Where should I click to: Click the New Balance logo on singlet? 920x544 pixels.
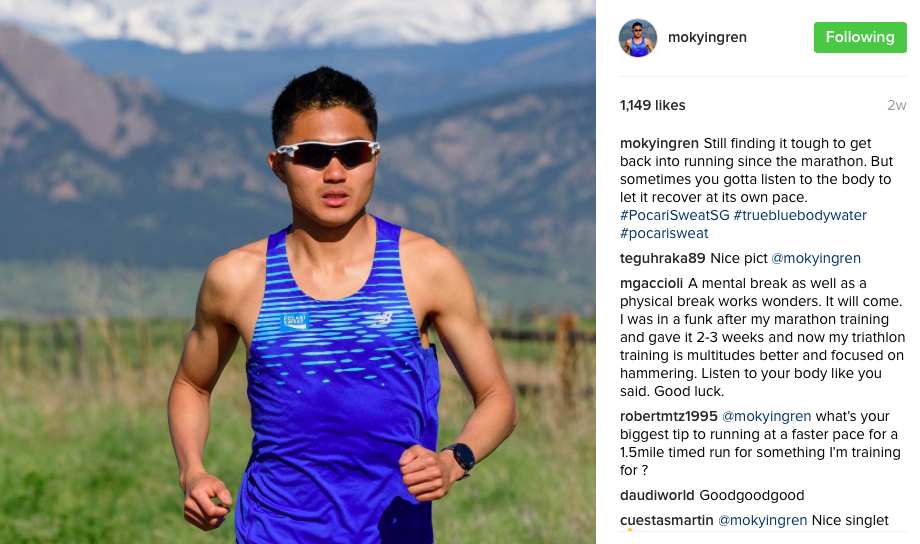[x=381, y=319]
